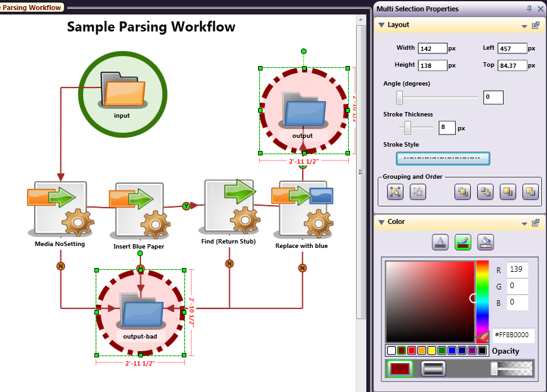Pop out the Layout section
The width and height of the screenshot is (547, 392).
coord(536,25)
